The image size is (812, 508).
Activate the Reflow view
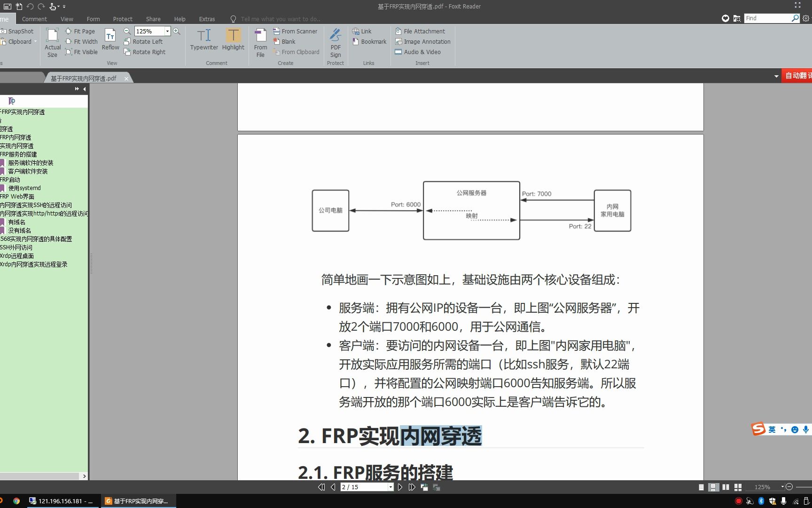(110, 40)
